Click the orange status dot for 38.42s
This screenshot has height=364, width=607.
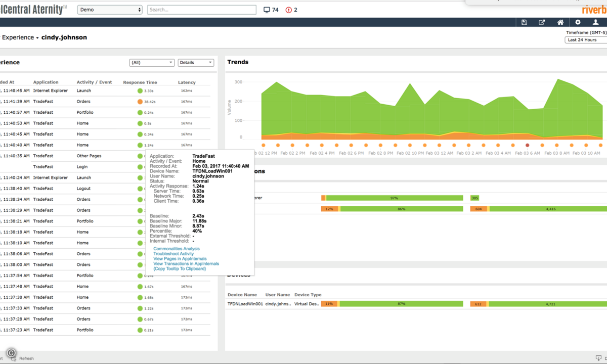(x=140, y=102)
